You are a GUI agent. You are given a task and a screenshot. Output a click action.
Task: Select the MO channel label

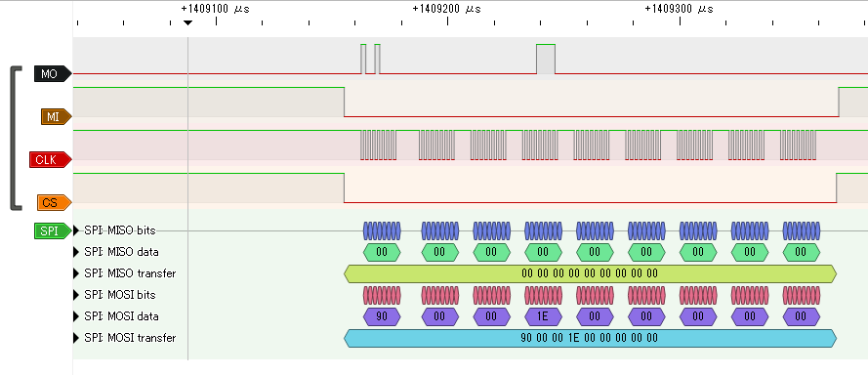click(53, 73)
